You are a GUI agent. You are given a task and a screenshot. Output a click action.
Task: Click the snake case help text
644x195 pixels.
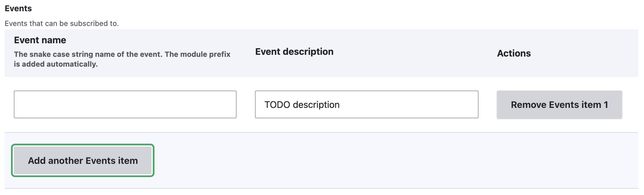pos(122,54)
